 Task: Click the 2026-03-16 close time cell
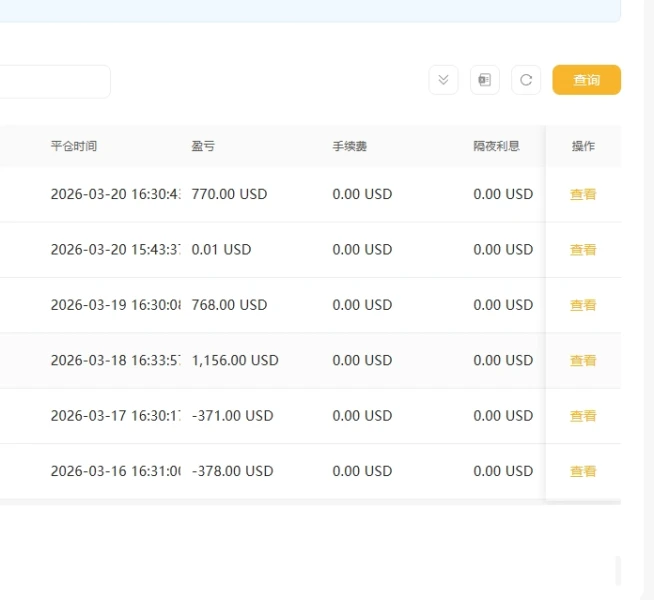(x=115, y=471)
